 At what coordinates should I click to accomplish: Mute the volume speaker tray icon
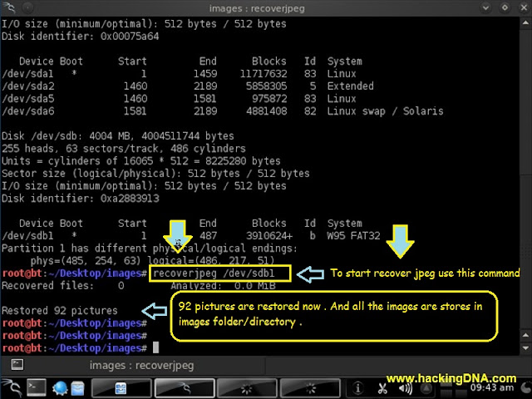click(x=405, y=388)
